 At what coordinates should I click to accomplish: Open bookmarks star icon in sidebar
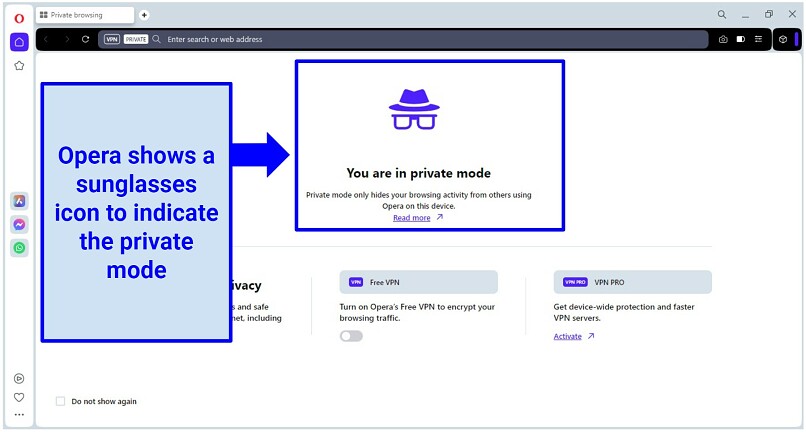click(19, 66)
